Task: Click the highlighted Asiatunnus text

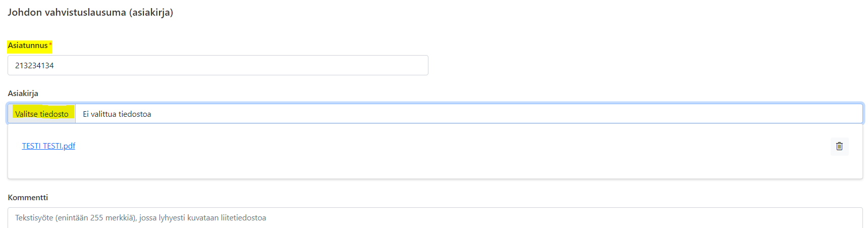Action: click(x=28, y=45)
